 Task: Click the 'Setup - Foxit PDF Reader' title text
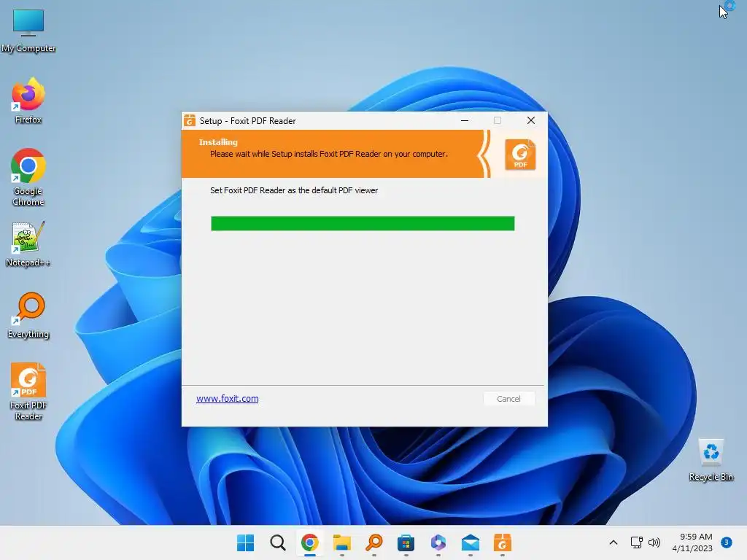pyautogui.click(x=248, y=121)
